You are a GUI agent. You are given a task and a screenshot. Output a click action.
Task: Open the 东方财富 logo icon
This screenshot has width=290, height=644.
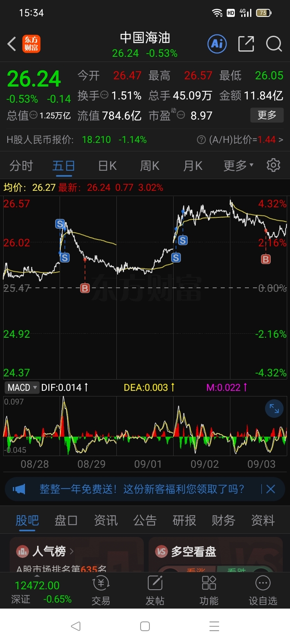(x=31, y=44)
